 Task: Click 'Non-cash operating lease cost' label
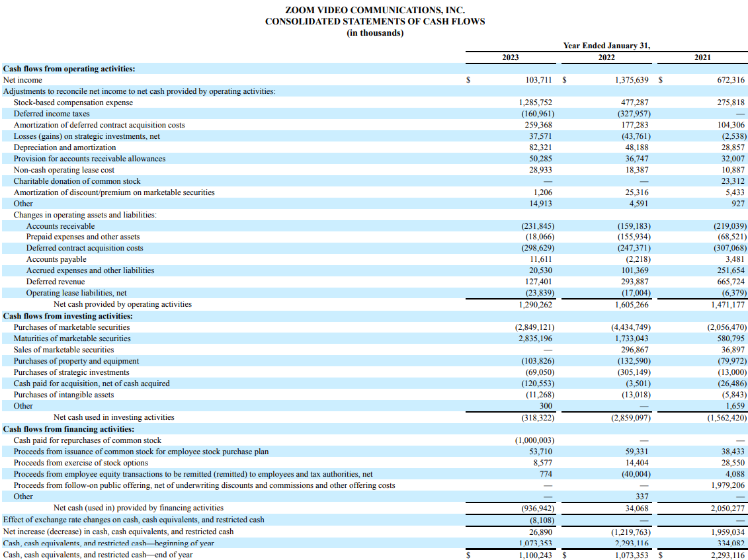coord(64,170)
